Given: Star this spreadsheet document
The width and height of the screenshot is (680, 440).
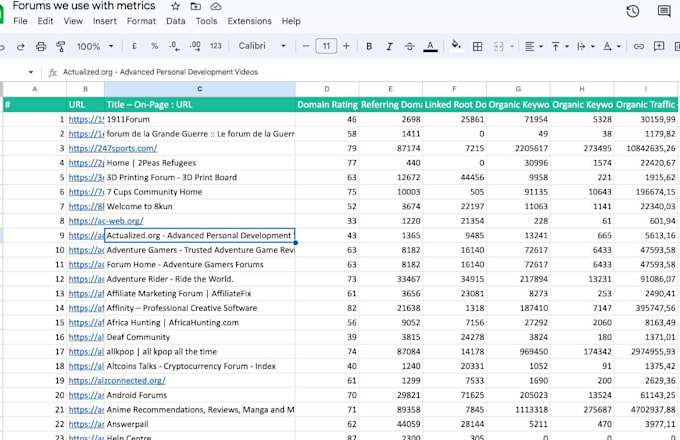Looking at the screenshot, I should 175,6.
